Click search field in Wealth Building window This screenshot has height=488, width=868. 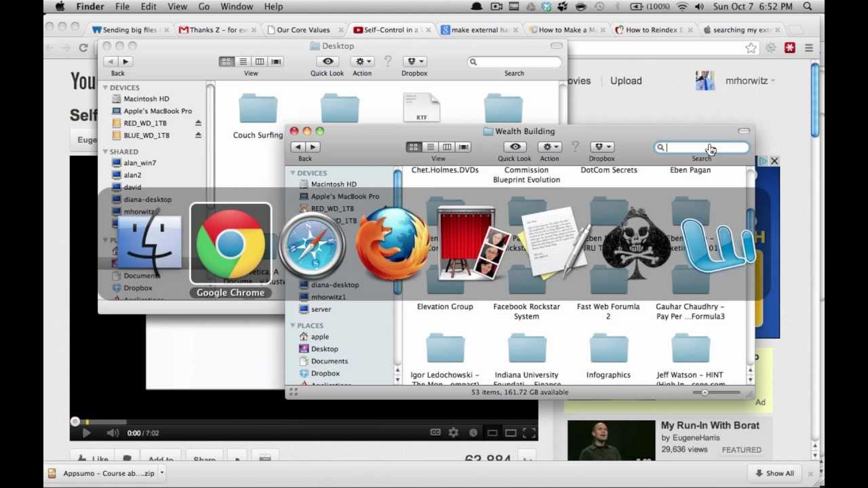pos(702,147)
